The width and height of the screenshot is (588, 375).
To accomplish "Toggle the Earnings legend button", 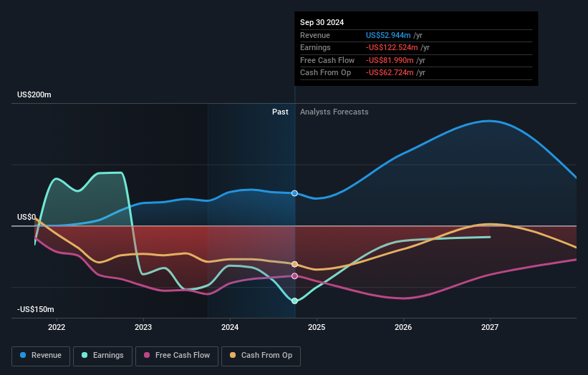I will (102, 356).
